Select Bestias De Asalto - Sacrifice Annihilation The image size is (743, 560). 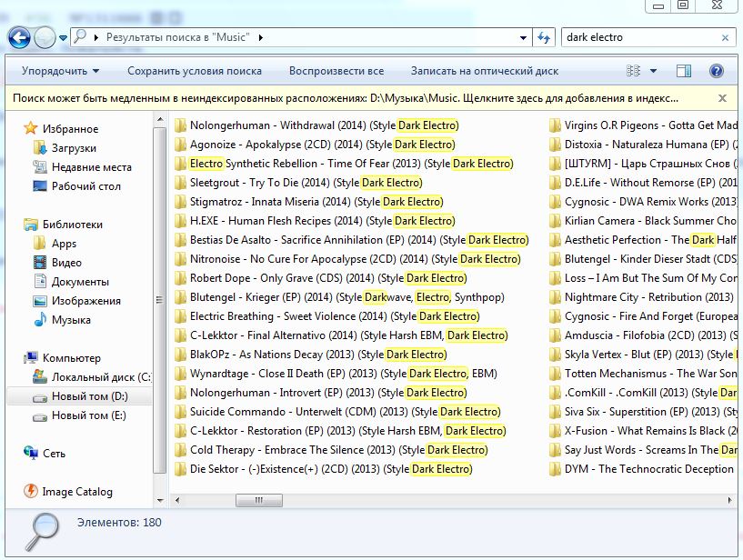tap(351, 240)
